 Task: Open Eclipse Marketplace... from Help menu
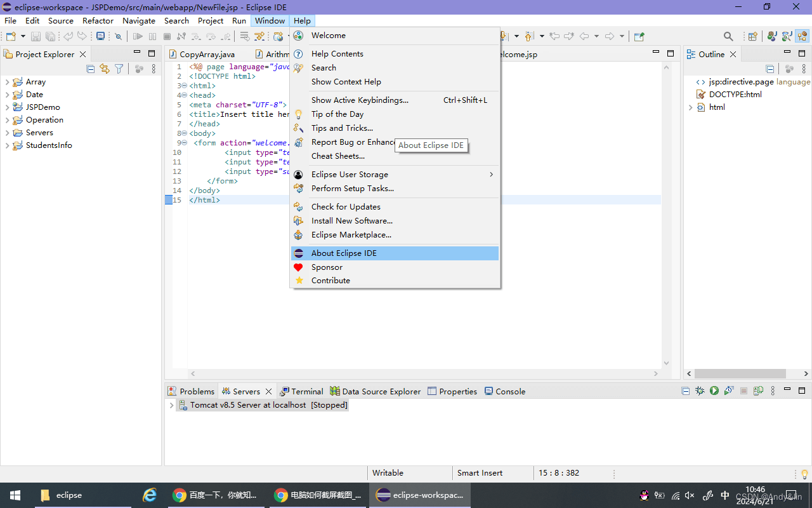click(395, 235)
